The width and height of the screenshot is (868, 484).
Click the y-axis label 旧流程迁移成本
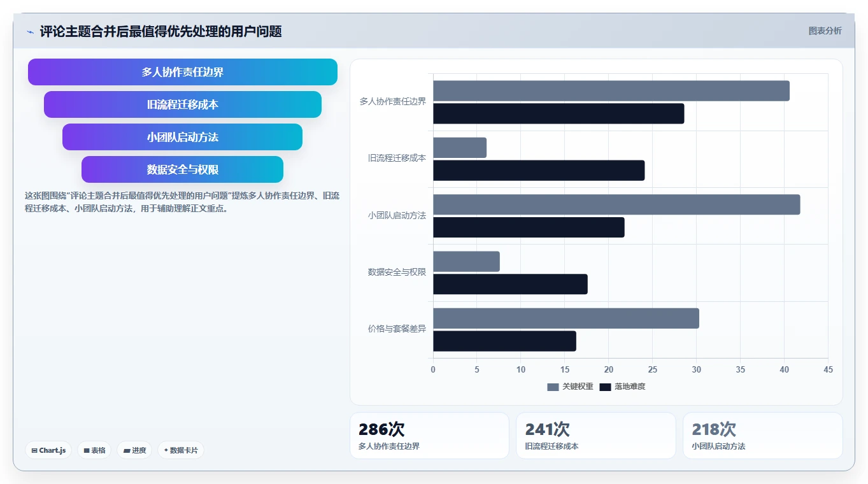point(397,158)
